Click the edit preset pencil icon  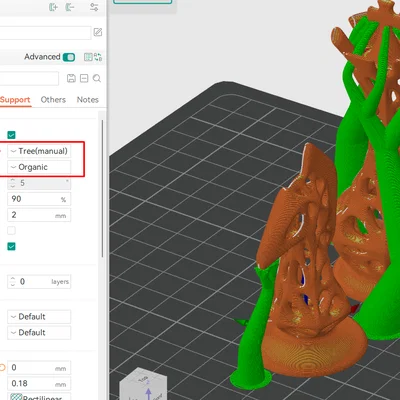click(x=98, y=32)
